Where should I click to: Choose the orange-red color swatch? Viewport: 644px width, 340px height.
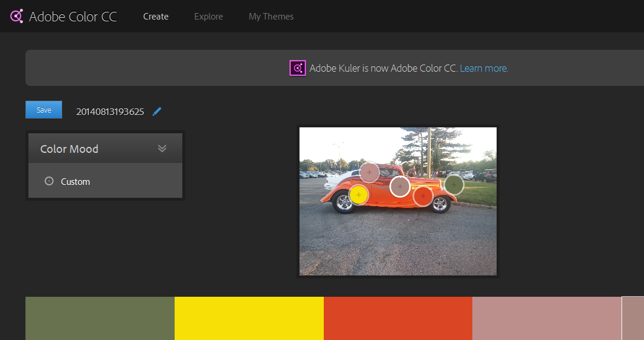point(398,319)
